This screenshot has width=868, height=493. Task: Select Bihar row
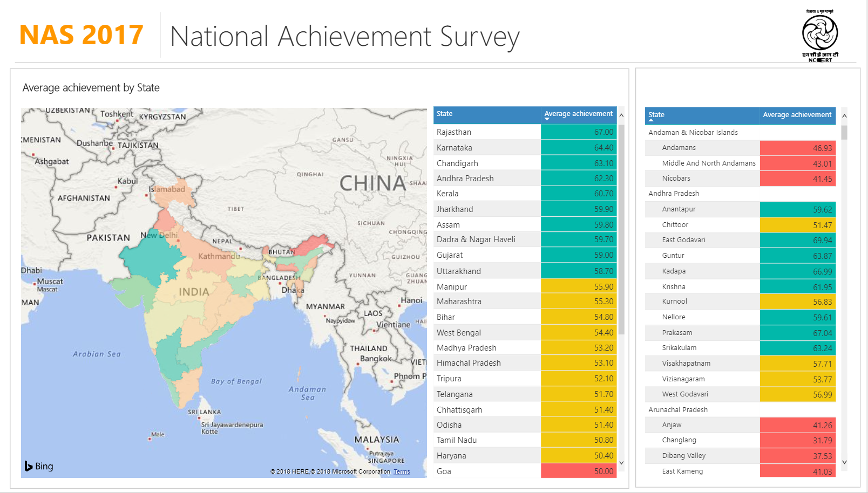[525, 317]
